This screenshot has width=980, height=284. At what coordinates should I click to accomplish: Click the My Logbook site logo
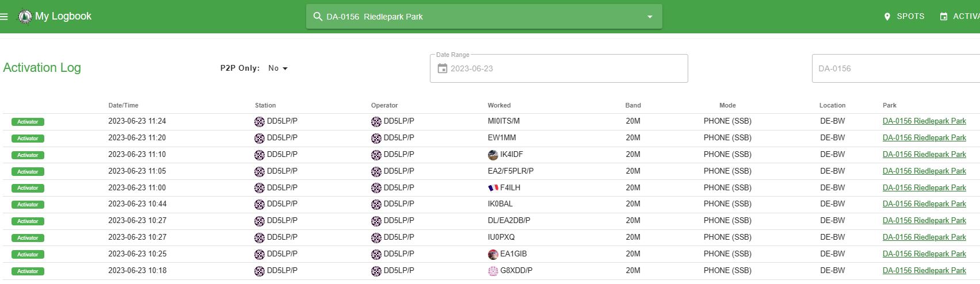pos(25,17)
